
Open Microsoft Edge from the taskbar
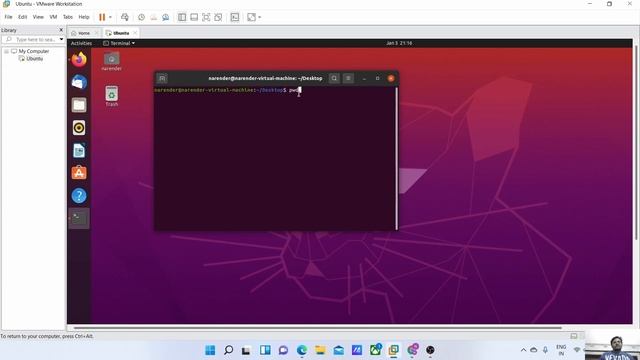(302, 350)
